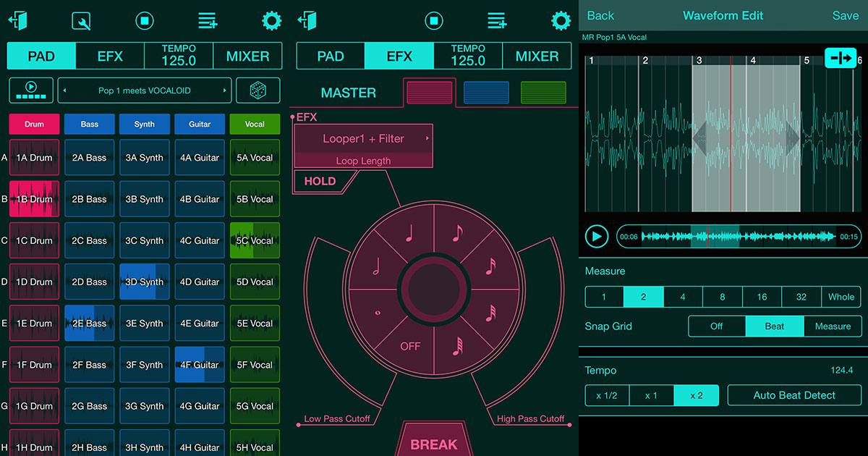The width and height of the screenshot is (868, 456).
Task: Tap the dice randomizer icon
Action: (258, 90)
